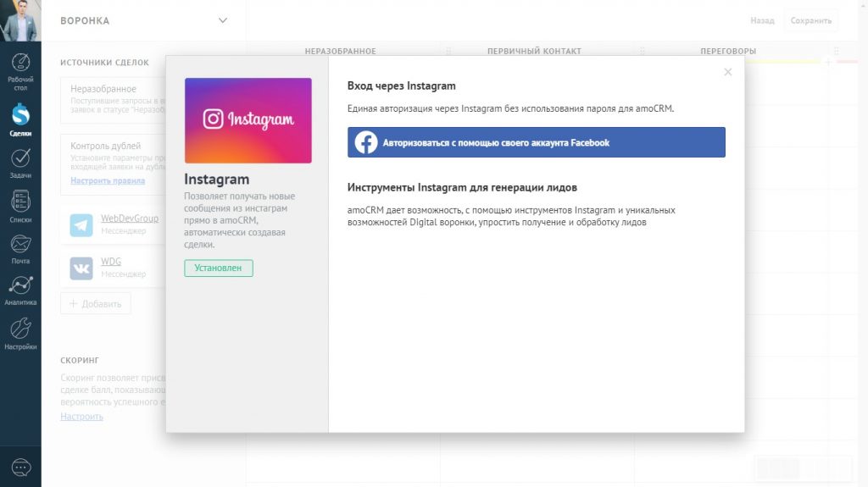Open the WDG source link
The width and height of the screenshot is (868, 487).
tap(111, 261)
